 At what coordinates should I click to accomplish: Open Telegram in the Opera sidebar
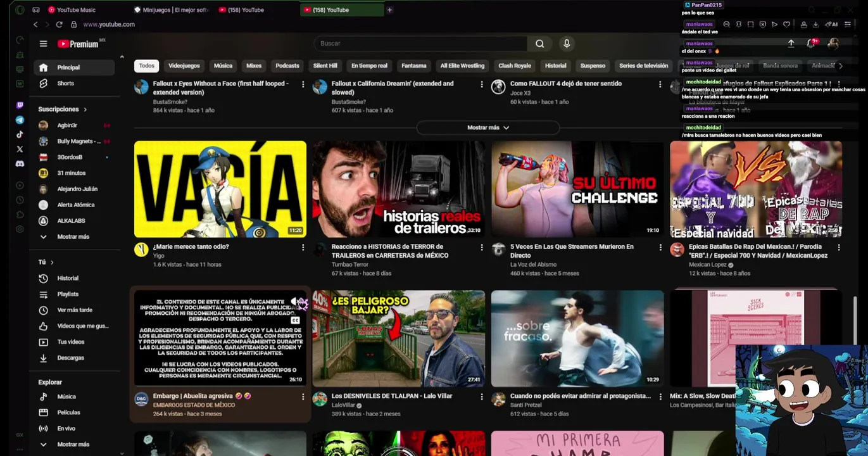click(20, 120)
